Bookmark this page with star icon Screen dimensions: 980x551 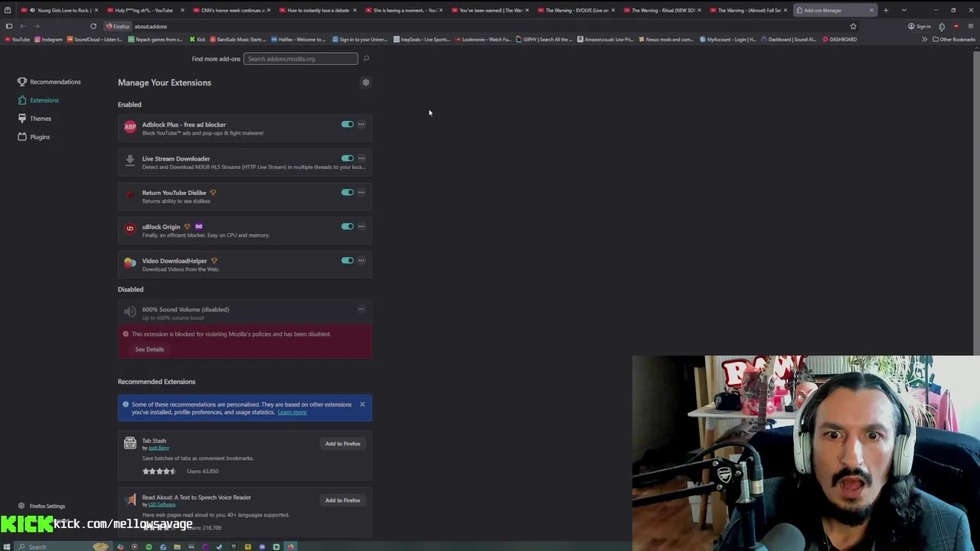coord(853,26)
